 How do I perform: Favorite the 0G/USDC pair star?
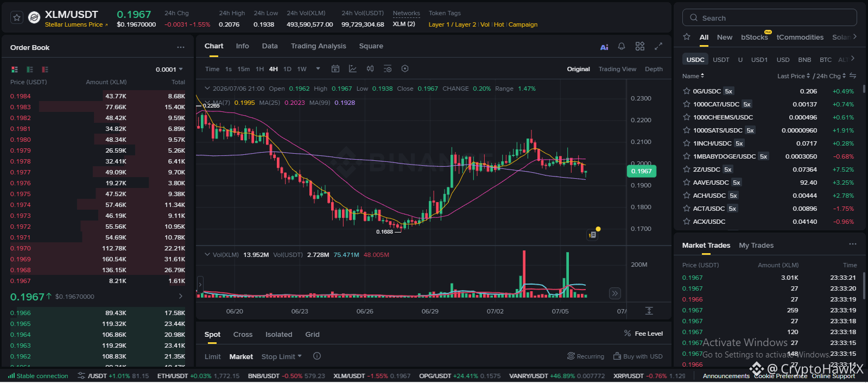[x=687, y=91]
